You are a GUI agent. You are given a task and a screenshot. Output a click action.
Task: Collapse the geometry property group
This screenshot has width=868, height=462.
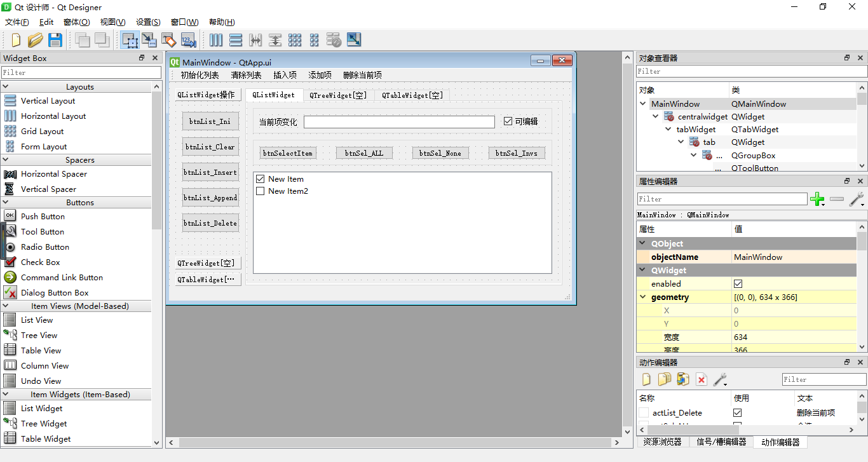click(643, 297)
